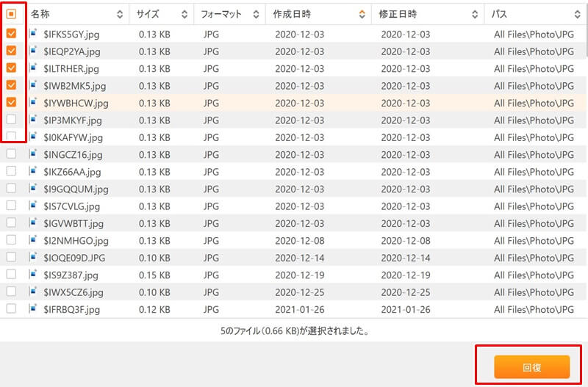The height and width of the screenshot is (387, 588).
Task: Click the orange 回復 recover button
Action: click(531, 367)
